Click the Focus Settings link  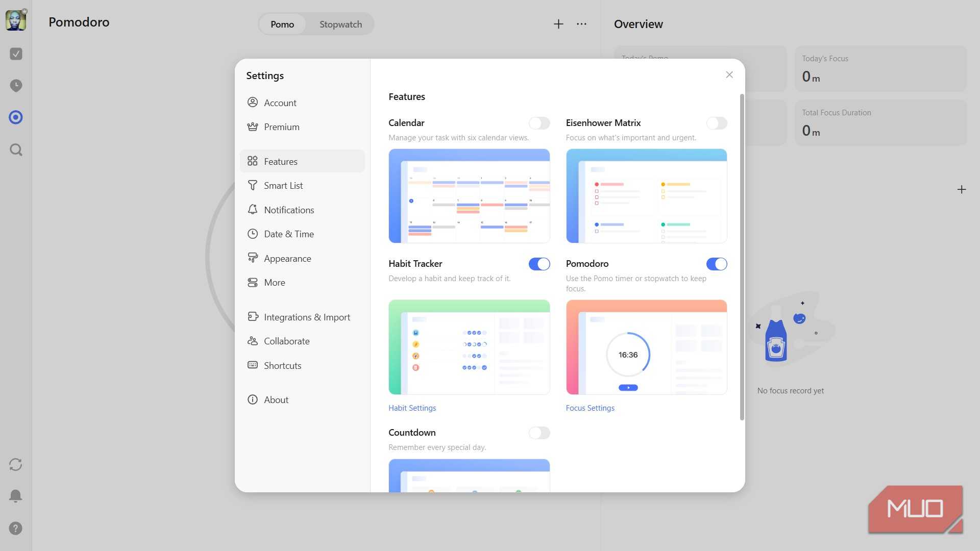[x=590, y=408]
